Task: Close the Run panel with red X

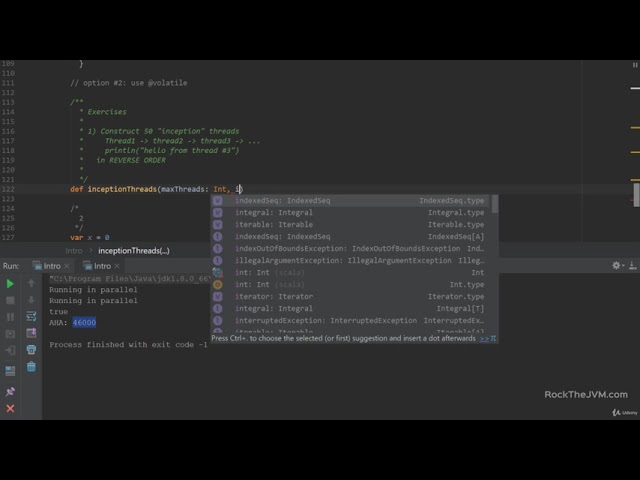Action: click(10, 408)
